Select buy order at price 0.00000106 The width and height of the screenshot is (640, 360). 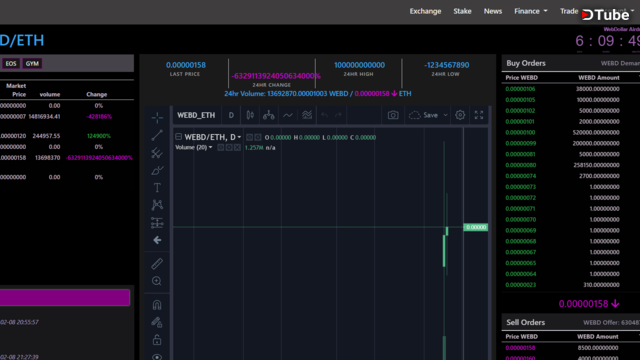[x=571, y=89]
